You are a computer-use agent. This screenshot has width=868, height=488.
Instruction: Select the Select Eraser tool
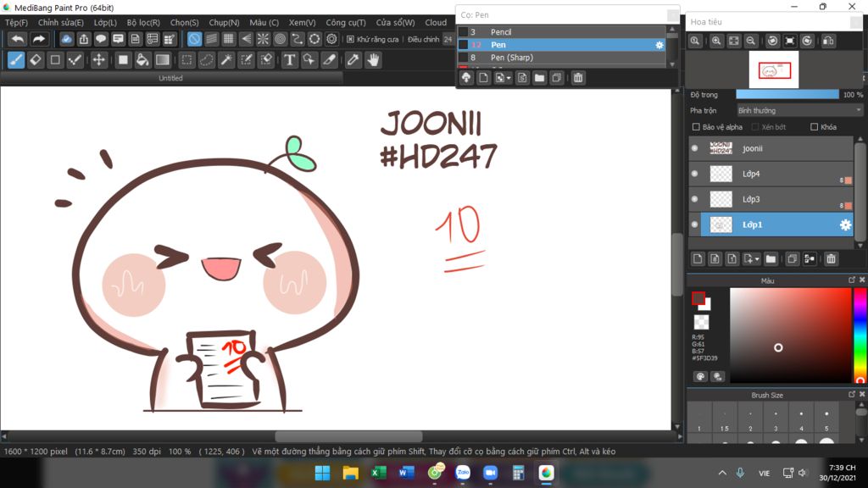pyautogui.click(x=266, y=60)
